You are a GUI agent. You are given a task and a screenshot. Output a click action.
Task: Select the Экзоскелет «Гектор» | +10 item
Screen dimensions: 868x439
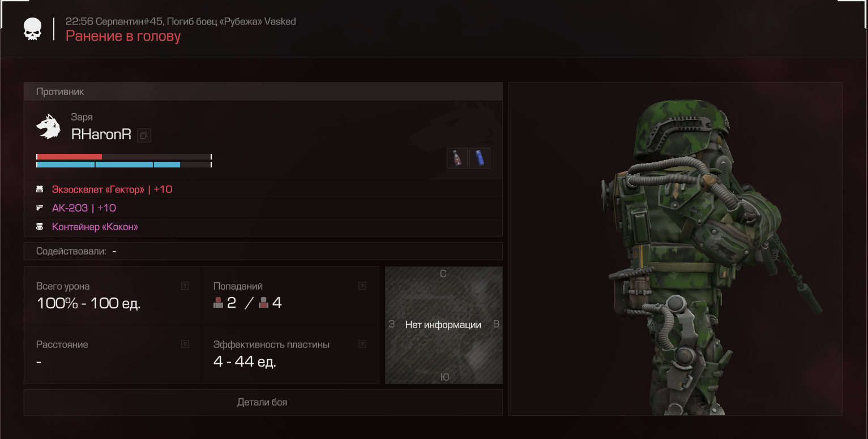tap(112, 190)
